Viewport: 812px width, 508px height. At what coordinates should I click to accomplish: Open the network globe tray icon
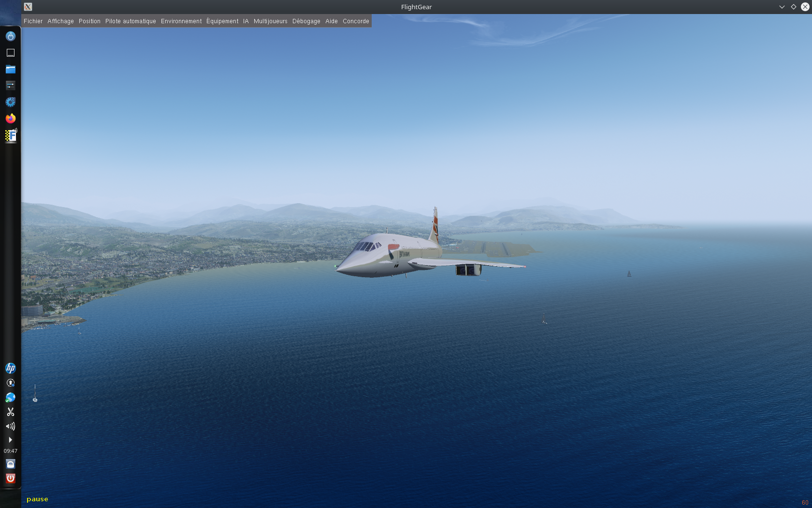(11, 397)
